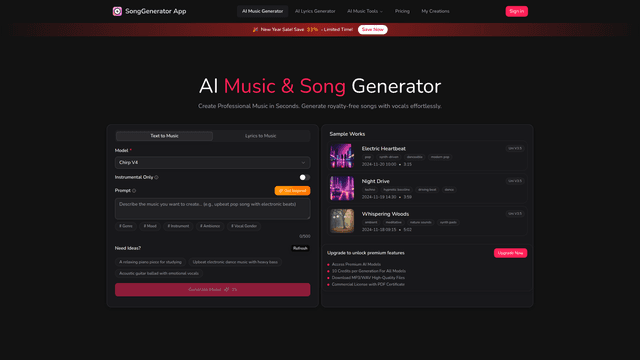Image resolution: width=640 pixels, height=360 pixels.
Task: Click the SongGenerator App logo icon
Action: (117, 11)
